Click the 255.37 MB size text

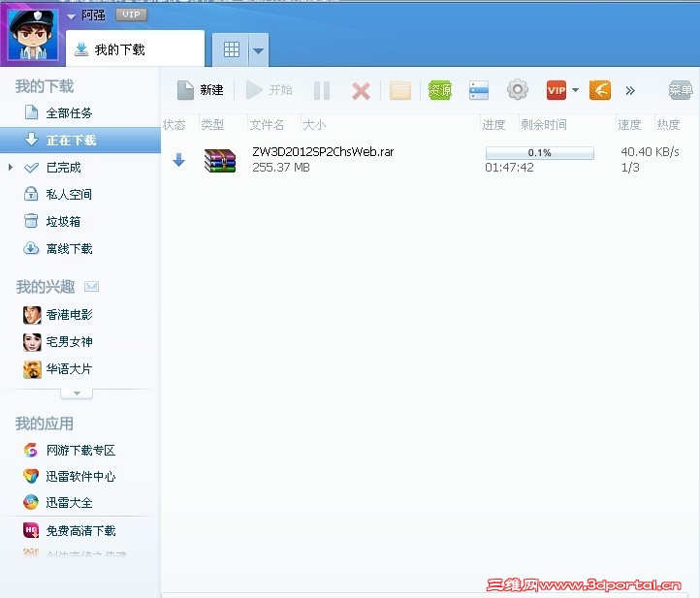(281, 168)
